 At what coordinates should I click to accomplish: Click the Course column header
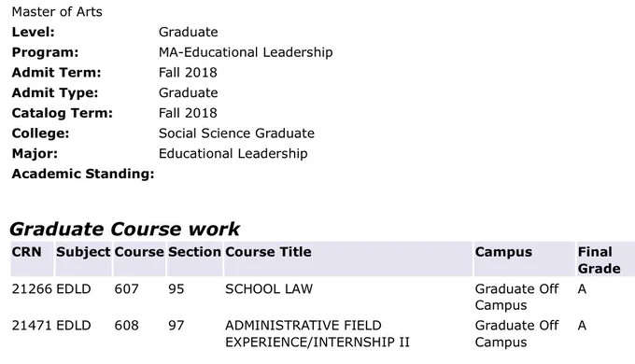click(139, 252)
